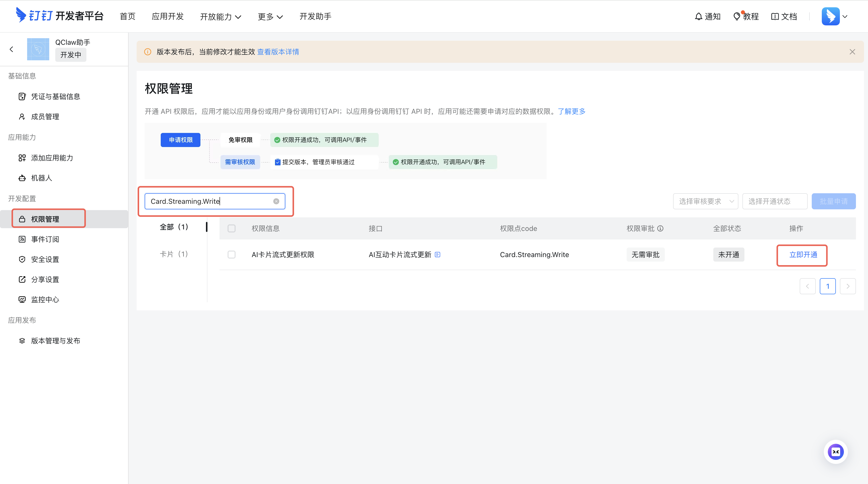Clear the search field with the x icon
Screen dimensions: 868x484
click(276, 201)
